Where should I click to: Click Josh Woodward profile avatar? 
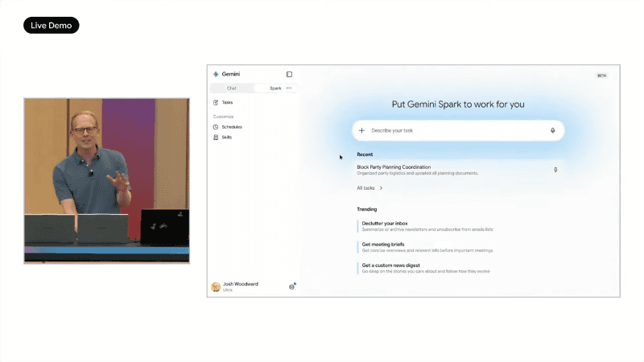click(216, 287)
